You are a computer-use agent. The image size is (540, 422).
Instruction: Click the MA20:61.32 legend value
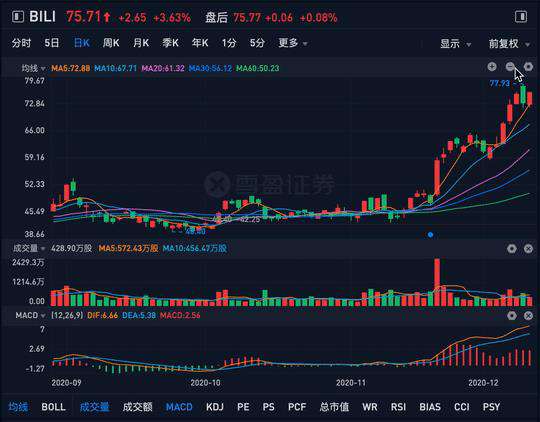tap(163, 68)
